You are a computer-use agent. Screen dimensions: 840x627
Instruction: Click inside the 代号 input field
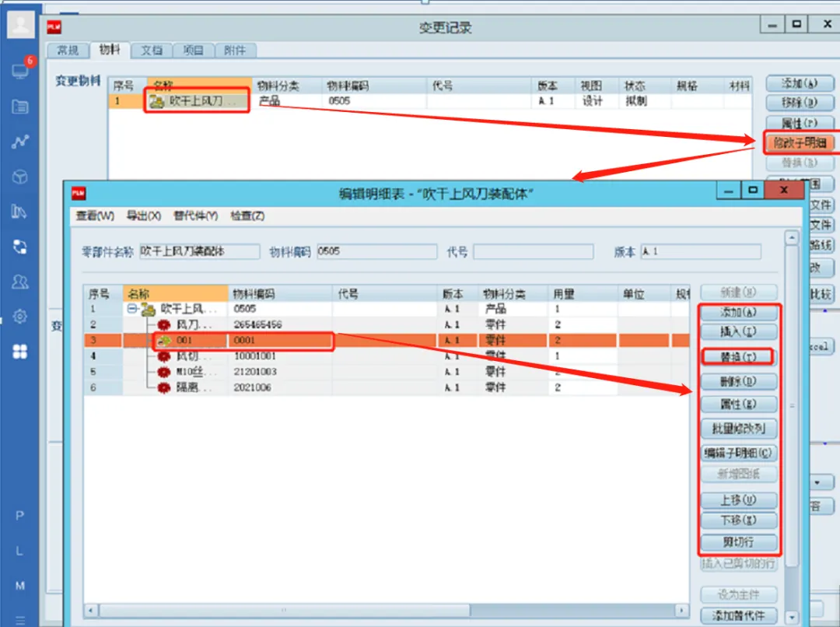pyautogui.click(x=537, y=251)
